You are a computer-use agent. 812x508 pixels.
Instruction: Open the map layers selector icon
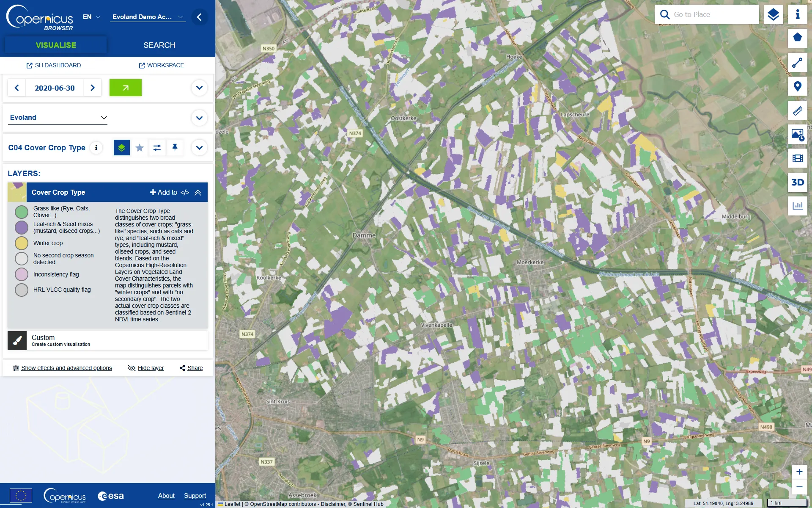(773, 15)
